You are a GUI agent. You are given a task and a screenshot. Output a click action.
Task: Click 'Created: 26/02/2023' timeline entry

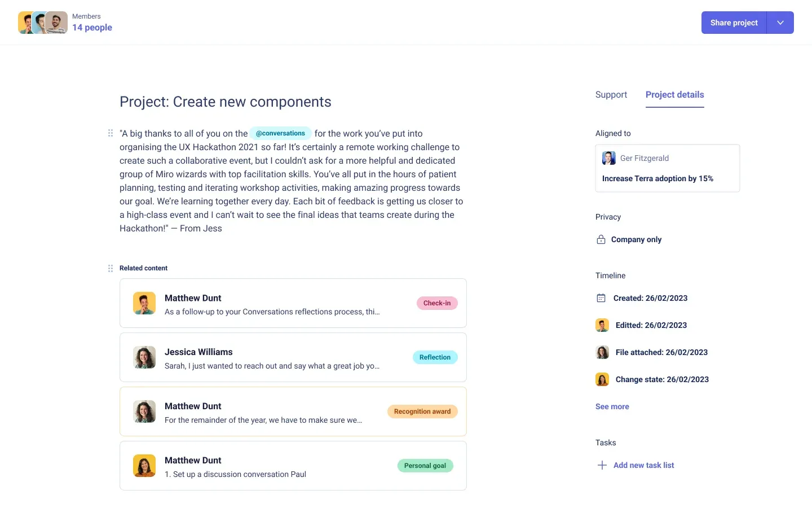651,298
